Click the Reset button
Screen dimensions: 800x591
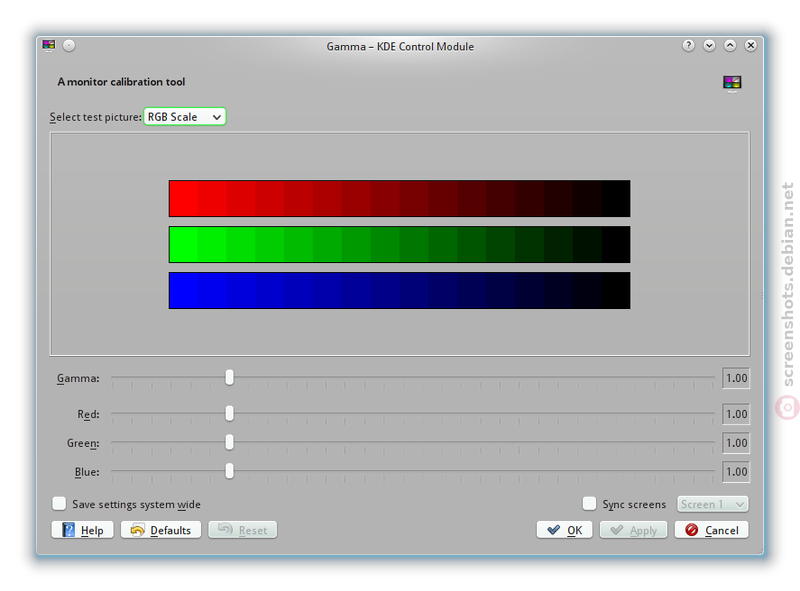243,530
